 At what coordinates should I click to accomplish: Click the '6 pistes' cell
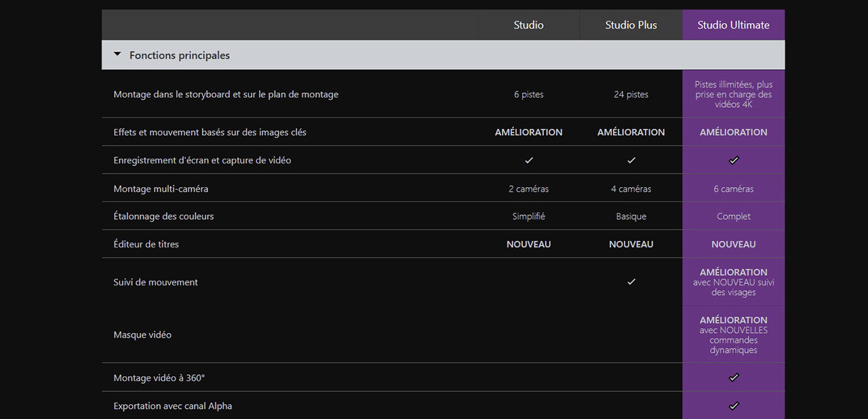pos(529,94)
